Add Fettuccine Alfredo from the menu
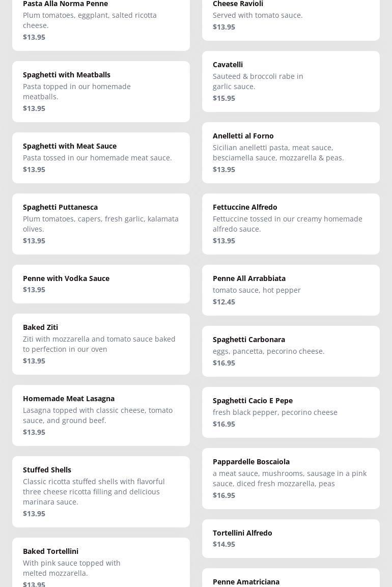 coord(291,224)
